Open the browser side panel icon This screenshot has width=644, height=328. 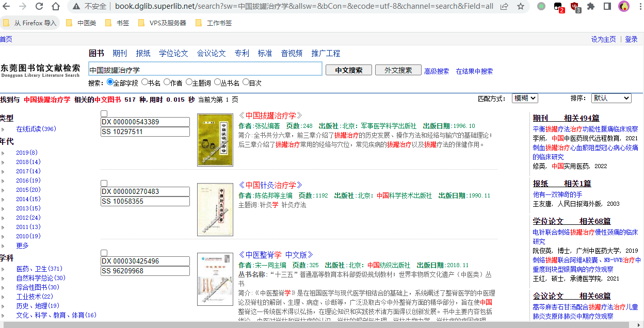pos(607,7)
